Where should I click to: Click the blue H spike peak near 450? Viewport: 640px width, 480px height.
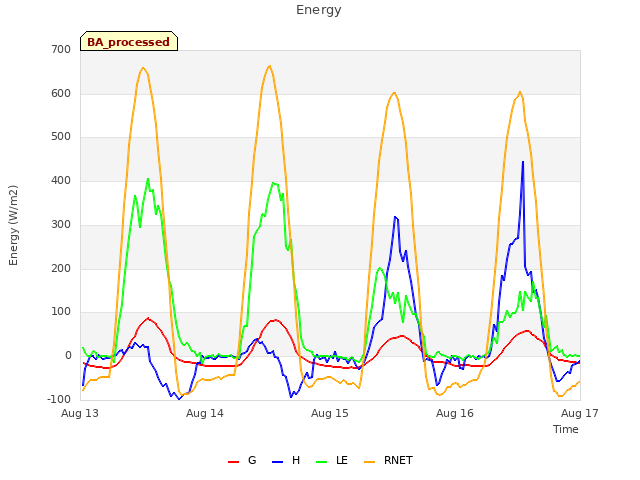[x=523, y=162]
